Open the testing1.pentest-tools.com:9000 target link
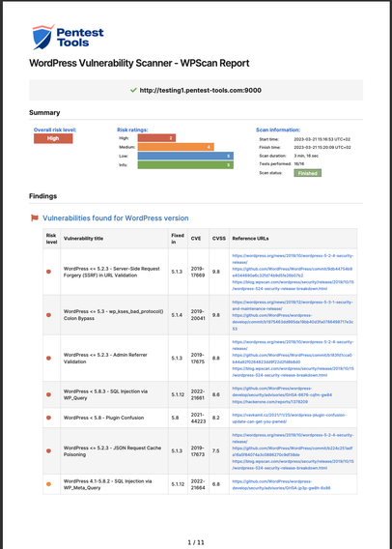This screenshot has height=549, width=392. coord(201,90)
